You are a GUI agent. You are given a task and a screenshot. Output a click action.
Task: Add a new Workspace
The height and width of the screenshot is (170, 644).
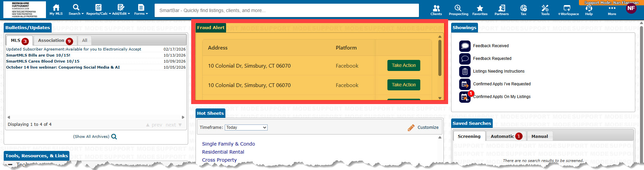[x=568, y=10]
